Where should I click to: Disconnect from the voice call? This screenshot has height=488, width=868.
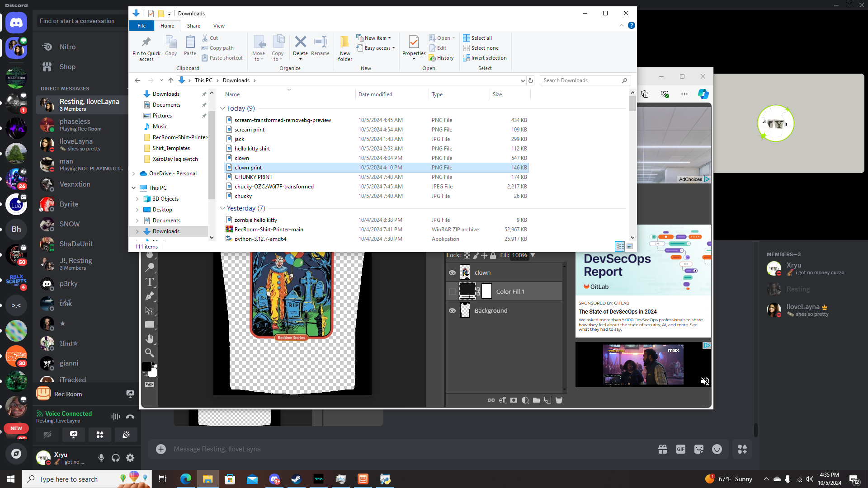point(130,417)
